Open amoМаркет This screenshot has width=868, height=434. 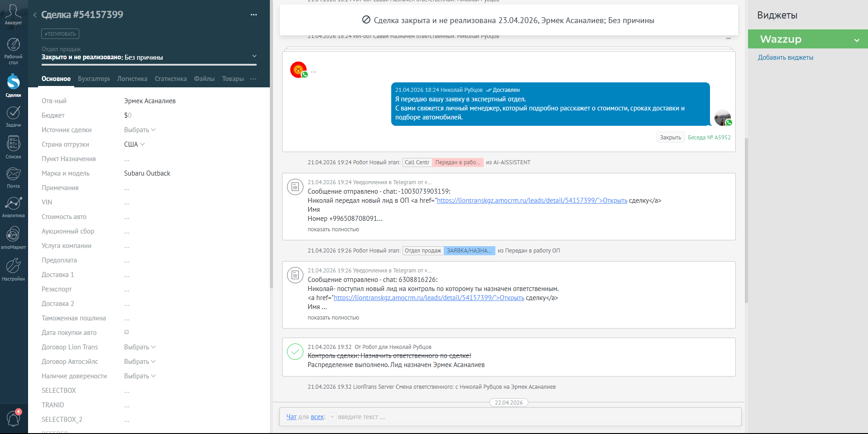(x=13, y=238)
